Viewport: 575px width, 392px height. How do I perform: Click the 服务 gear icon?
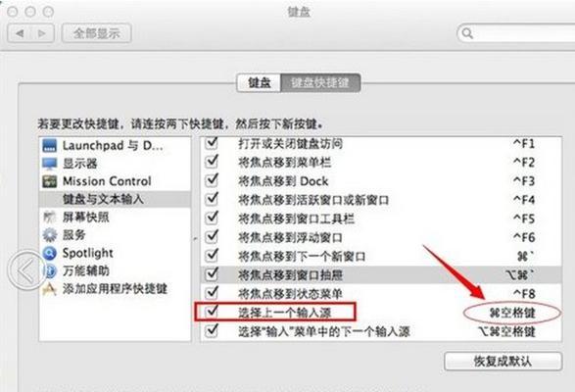(50, 235)
